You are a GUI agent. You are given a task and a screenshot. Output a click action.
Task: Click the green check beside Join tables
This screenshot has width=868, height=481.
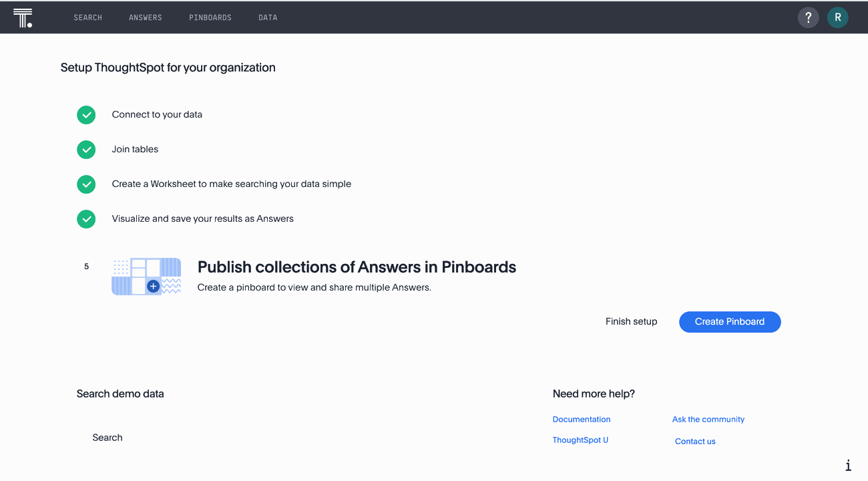(x=86, y=150)
